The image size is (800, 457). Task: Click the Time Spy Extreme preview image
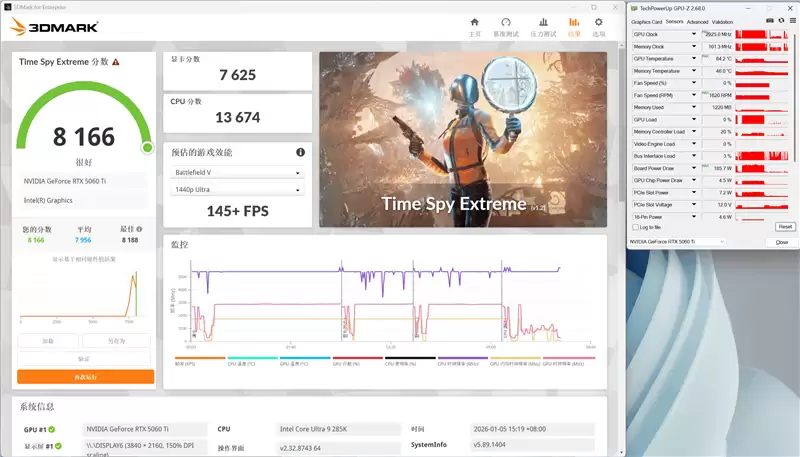coord(463,139)
